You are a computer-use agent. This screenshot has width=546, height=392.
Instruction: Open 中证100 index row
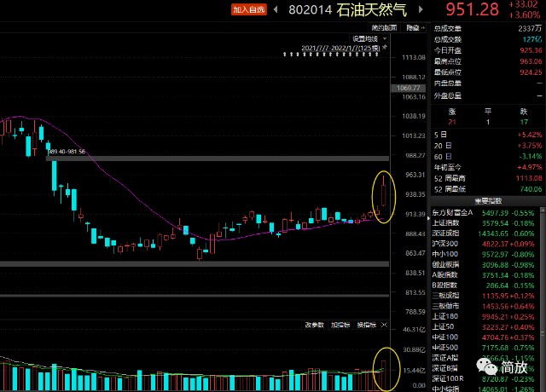tap(485, 337)
